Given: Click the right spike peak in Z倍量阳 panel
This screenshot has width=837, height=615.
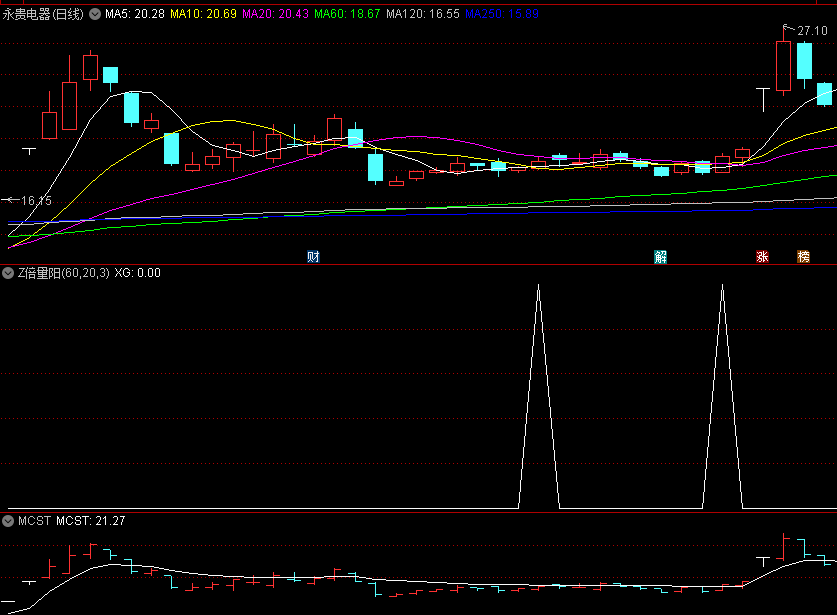Looking at the screenshot, I should click(723, 286).
